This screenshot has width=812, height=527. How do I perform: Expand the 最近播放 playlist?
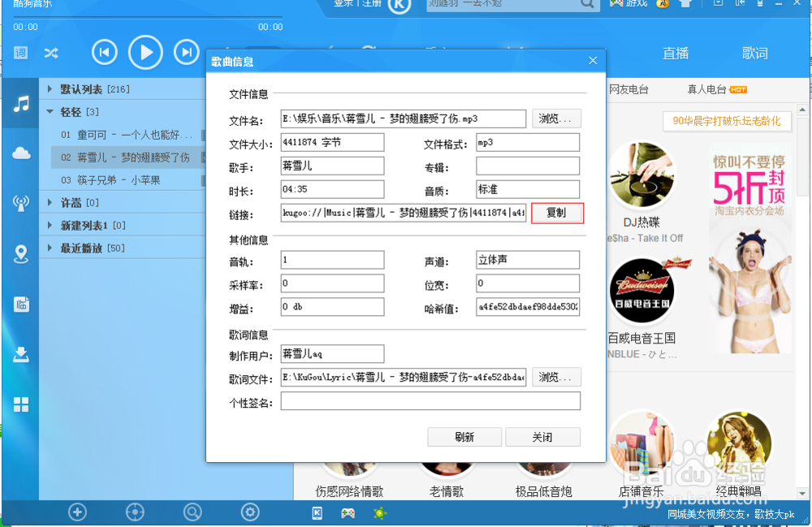(x=50, y=248)
